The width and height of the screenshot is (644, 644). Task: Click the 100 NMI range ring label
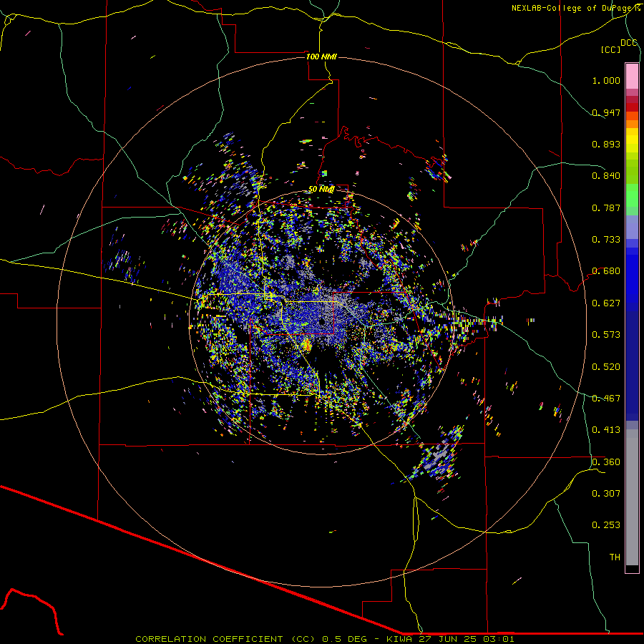[x=321, y=57]
